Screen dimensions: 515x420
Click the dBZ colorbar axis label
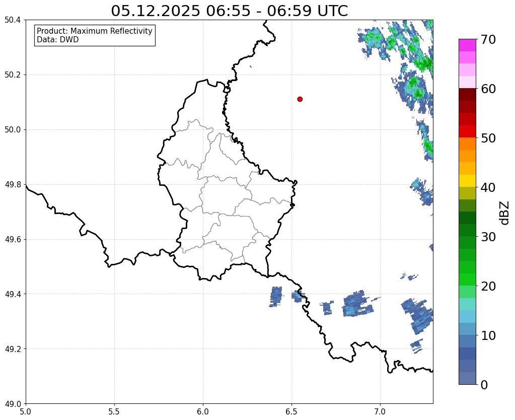(x=505, y=213)
